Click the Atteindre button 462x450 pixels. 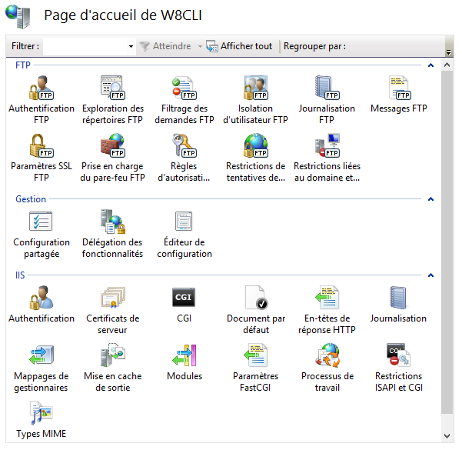(x=166, y=46)
